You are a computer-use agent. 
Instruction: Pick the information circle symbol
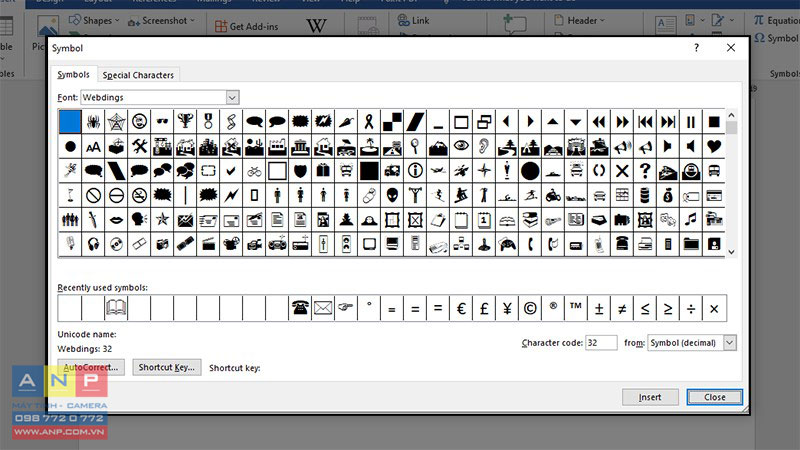pos(415,171)
